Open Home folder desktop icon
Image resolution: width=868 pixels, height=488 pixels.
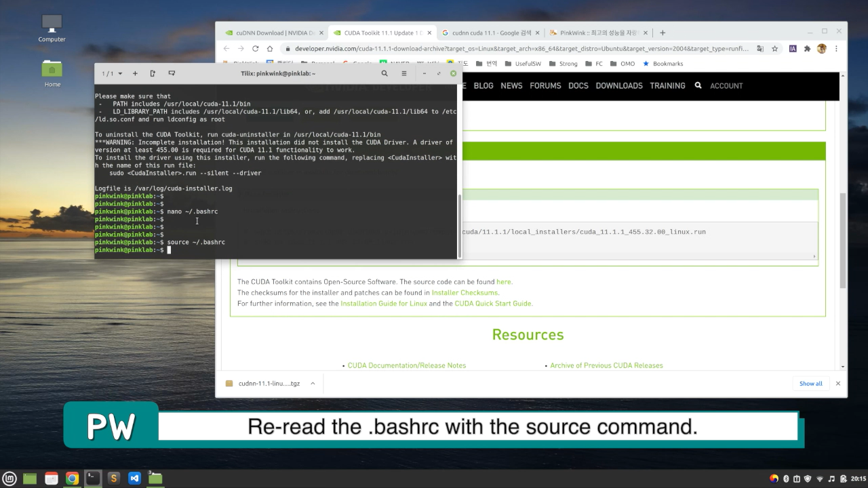52,74
